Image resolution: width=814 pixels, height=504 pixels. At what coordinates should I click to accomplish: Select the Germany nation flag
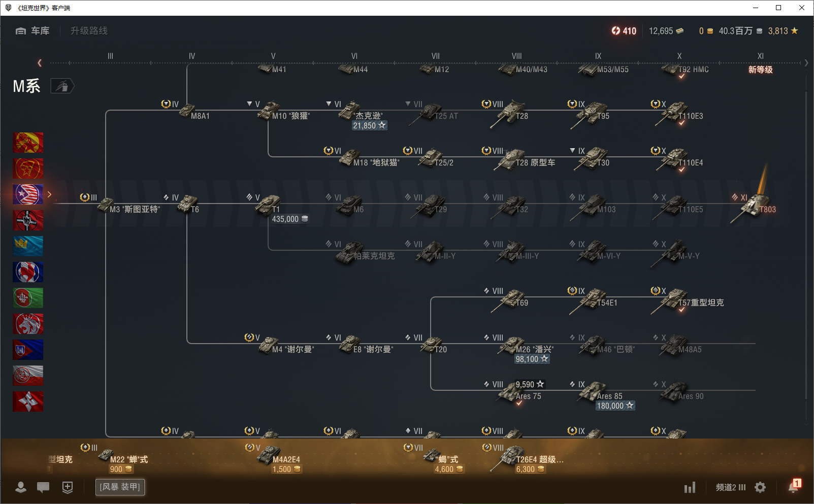(28, 220)
